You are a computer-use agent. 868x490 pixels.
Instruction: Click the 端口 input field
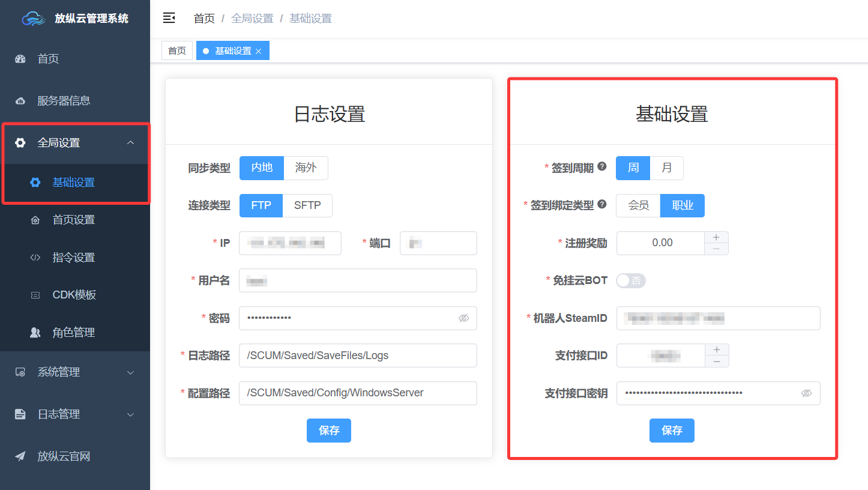point(438,243)
